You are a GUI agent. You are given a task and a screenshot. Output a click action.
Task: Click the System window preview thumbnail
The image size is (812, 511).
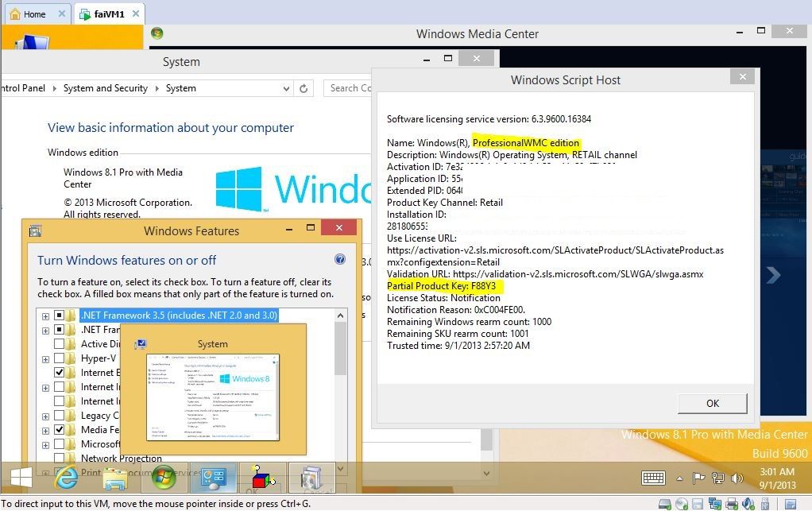(x=213, y=397)
